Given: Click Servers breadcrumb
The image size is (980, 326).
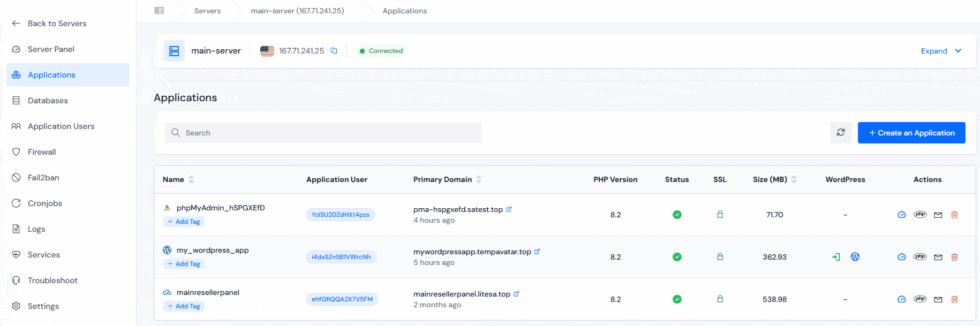Looking at the screenshot, I should click(x=207, y=11).
